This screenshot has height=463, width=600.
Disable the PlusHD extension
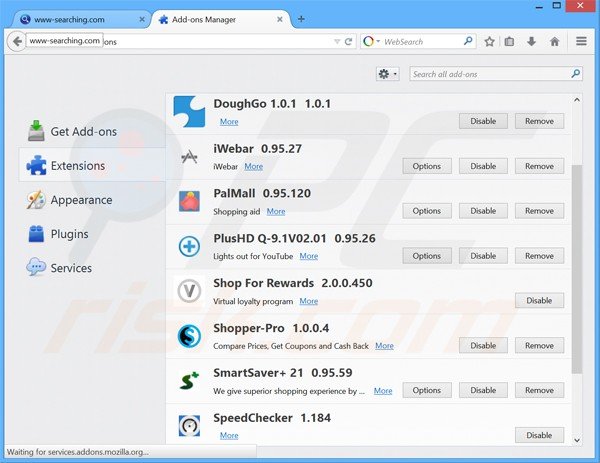click(x=483, y=256)
